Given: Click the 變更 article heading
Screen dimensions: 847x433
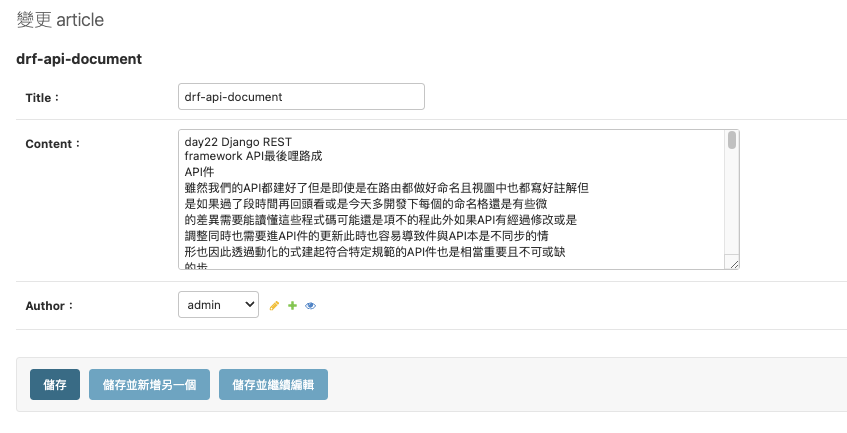Looking at the screenshot, I should point(60,20).
